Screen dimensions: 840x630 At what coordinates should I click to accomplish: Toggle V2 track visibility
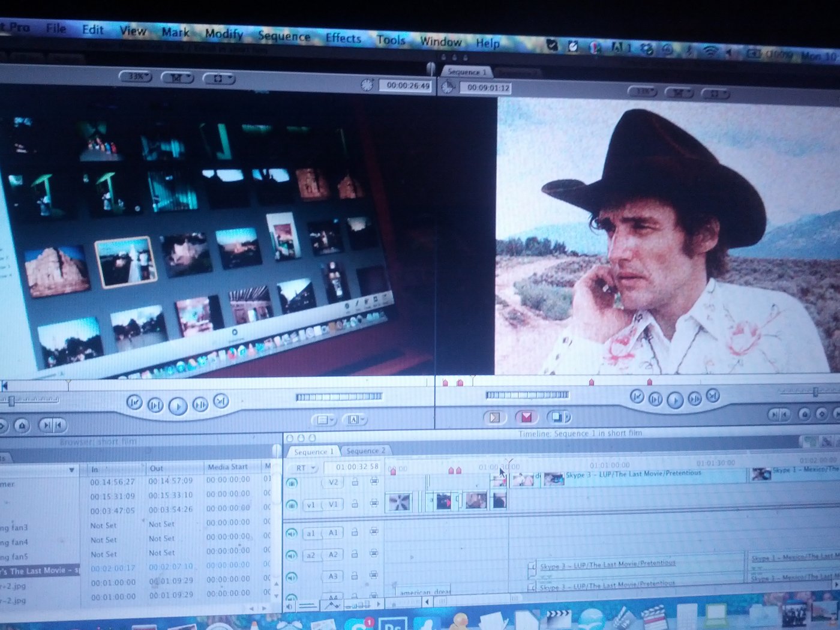[292, 482]
